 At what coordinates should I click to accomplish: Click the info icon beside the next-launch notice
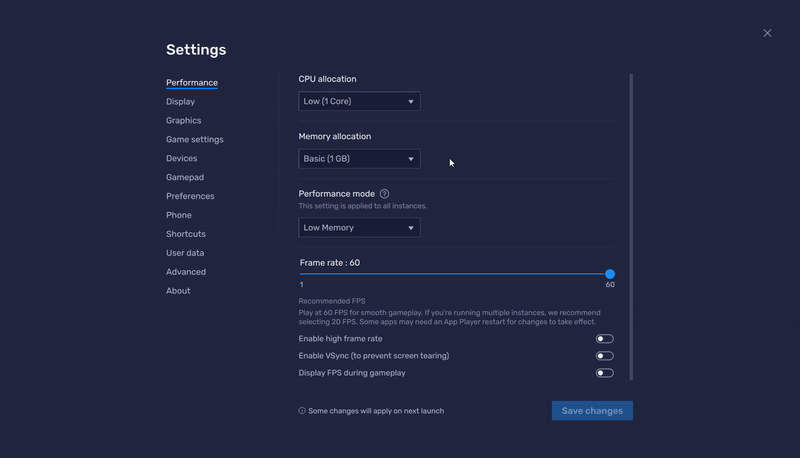[302, 411]
